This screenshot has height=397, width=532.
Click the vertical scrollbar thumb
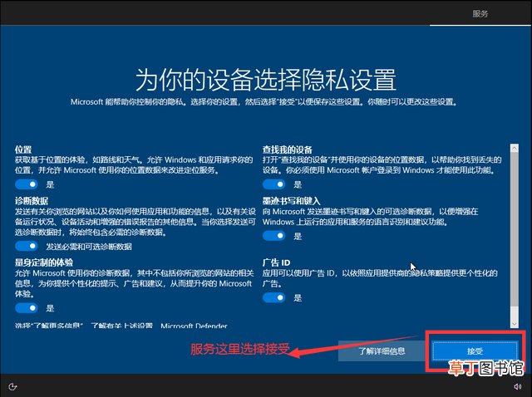515,229
